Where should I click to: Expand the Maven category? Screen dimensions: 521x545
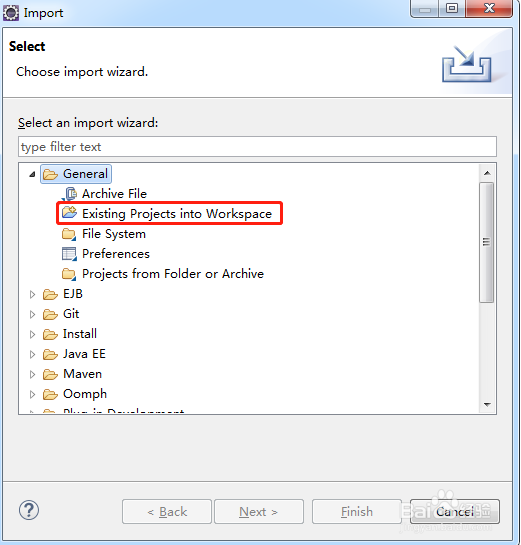click(x=32, y=374)
